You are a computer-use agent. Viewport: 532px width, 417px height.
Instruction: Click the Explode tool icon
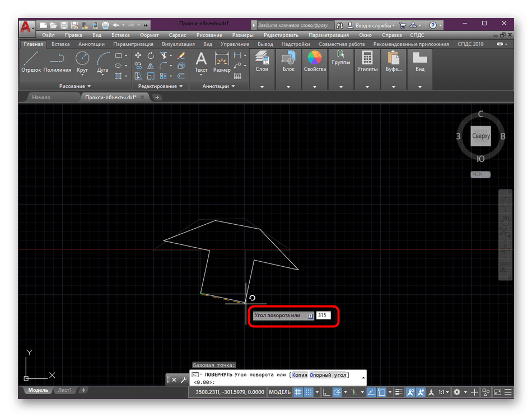181,66
